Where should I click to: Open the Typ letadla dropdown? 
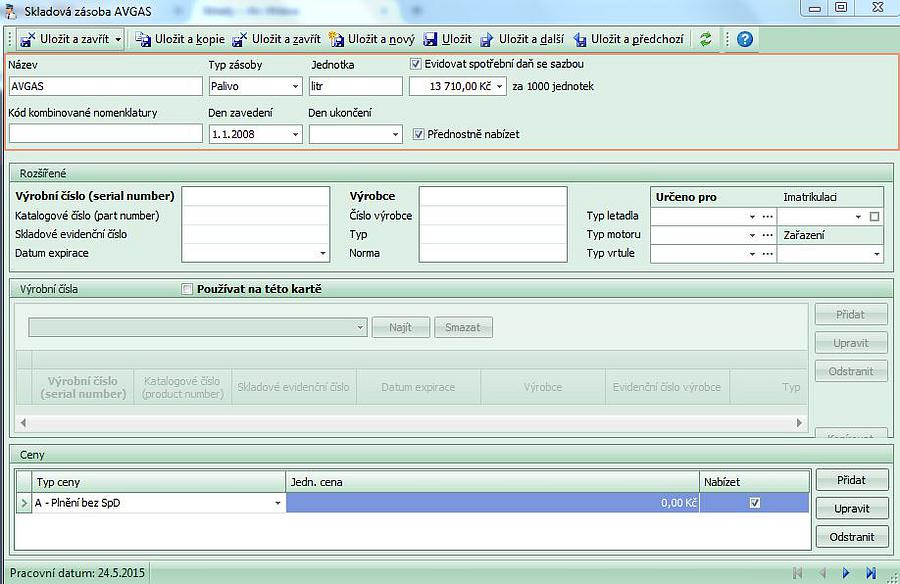pos(751,216)
